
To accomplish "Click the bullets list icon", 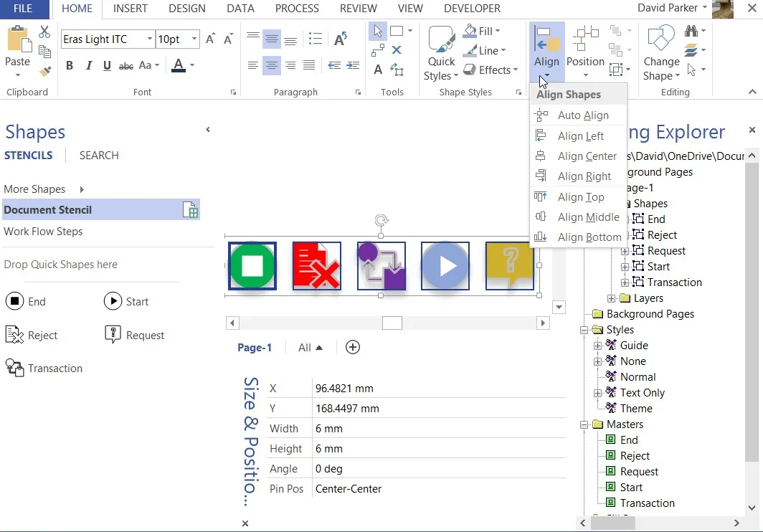I will pos(316,39).
